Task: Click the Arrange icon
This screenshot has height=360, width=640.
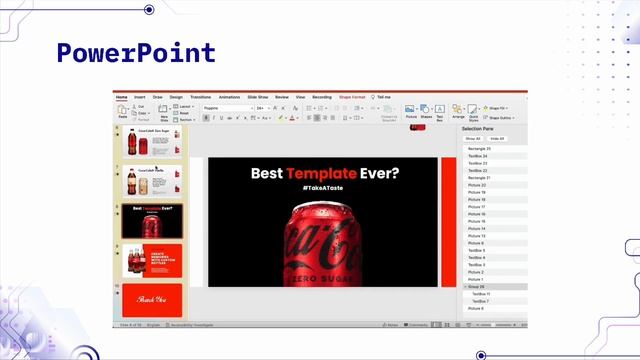Action: [x=457, y=109]
